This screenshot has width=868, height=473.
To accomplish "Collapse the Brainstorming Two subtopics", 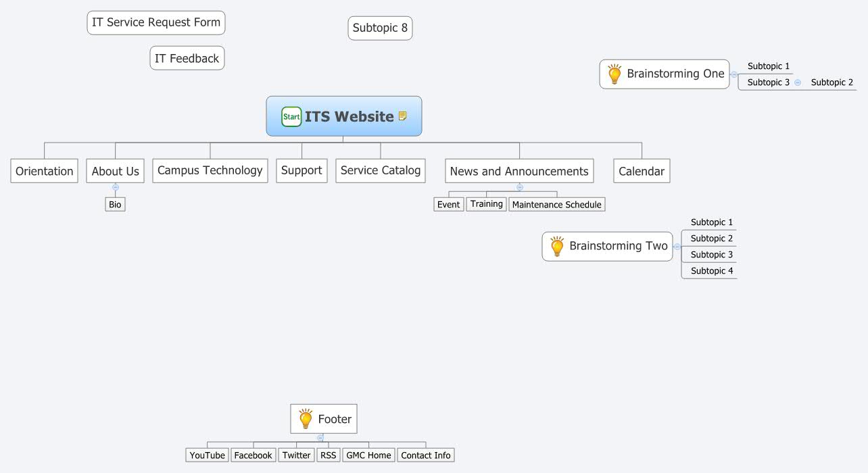I will [676, 246].
